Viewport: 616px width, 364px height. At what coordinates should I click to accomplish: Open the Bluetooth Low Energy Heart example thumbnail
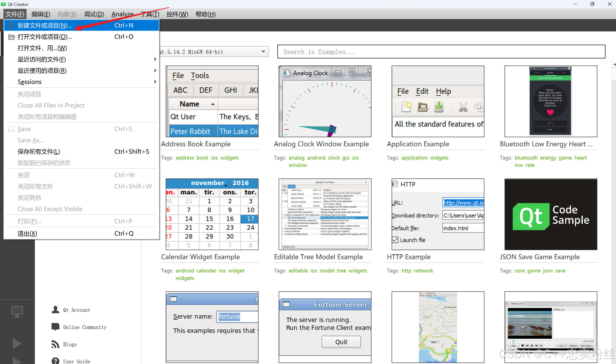[551, 101]
